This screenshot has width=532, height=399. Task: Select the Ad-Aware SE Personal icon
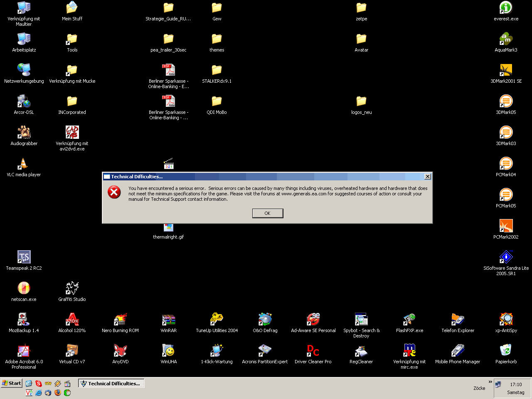pos(313,323)
